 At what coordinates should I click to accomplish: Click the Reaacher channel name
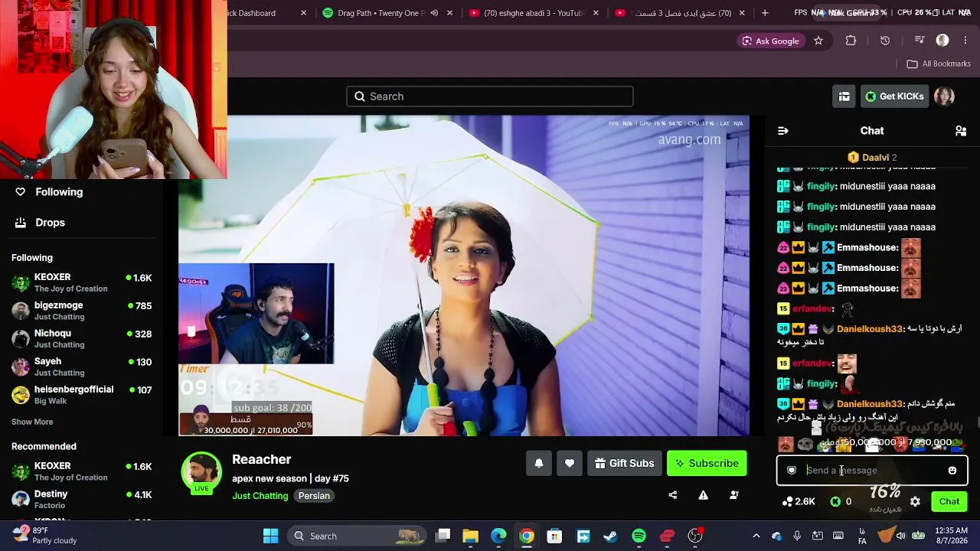coord(262,459)
